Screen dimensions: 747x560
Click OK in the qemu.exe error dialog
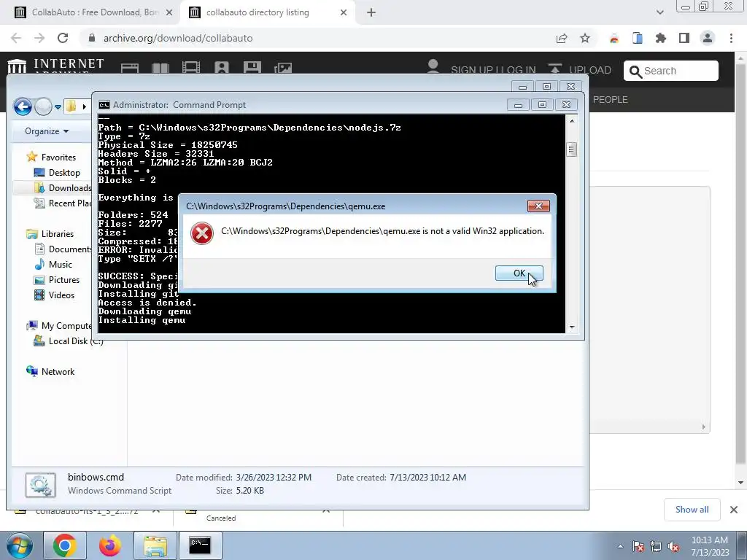(x=519, y=273)
